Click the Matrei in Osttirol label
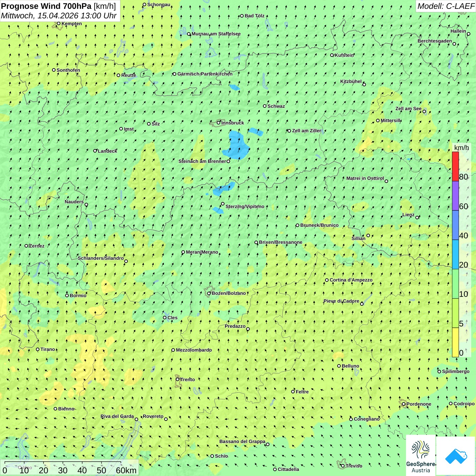 365,178
